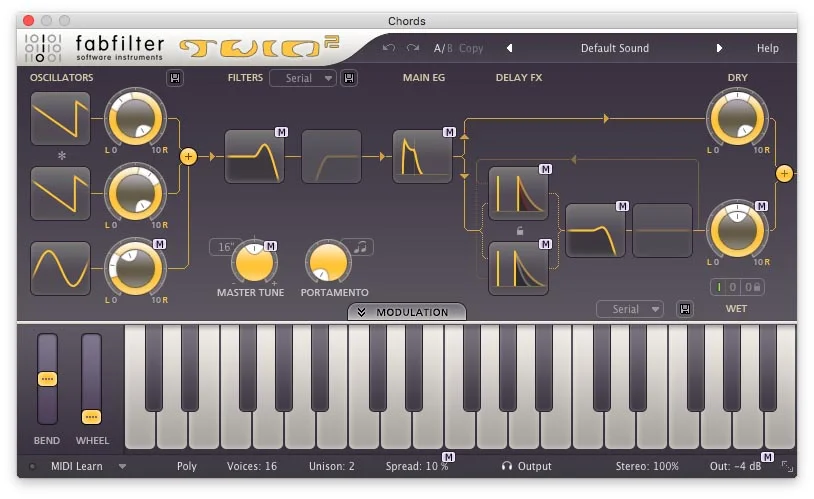The width and height of the screenshot is (814, 499).
Task: Select the first delay filter display
Action: [x=595, y=231]
